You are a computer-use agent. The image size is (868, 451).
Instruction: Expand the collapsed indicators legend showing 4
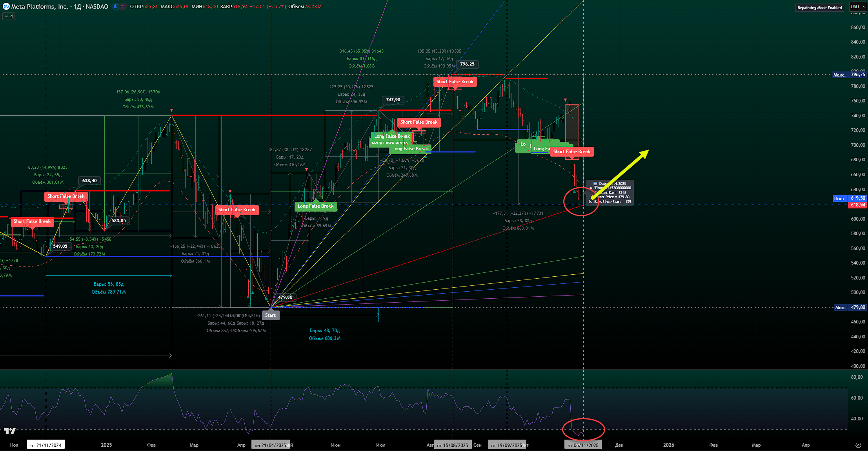click(x=9, y=16)
